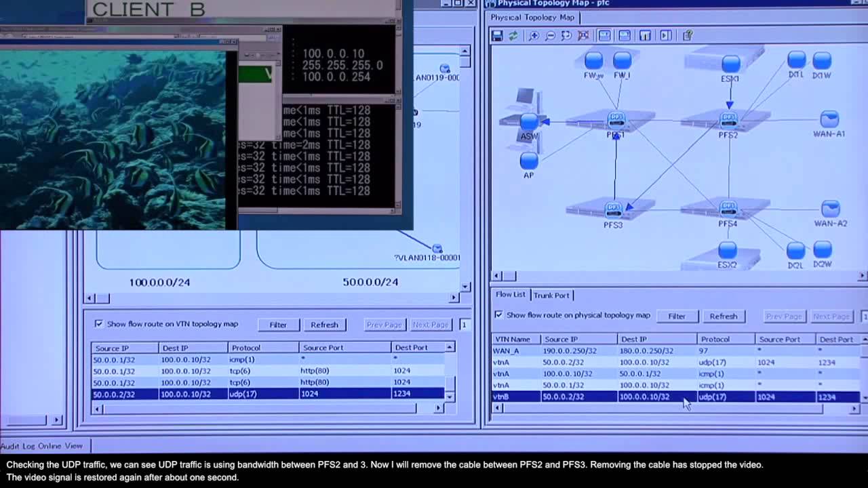Open the Physical Topology Map tab
This screenshot has width=868, height=488.
pyautogui.click(x=532, y=18)
